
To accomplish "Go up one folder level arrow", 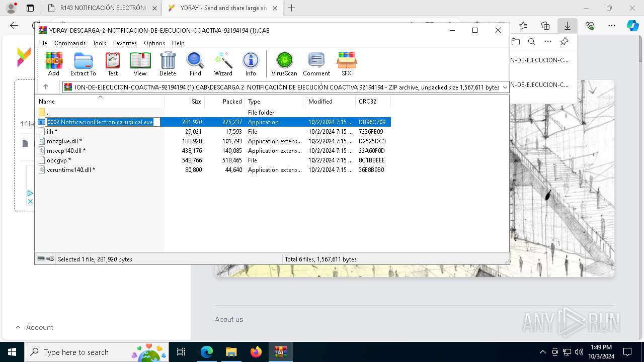I will pos(46,87).
